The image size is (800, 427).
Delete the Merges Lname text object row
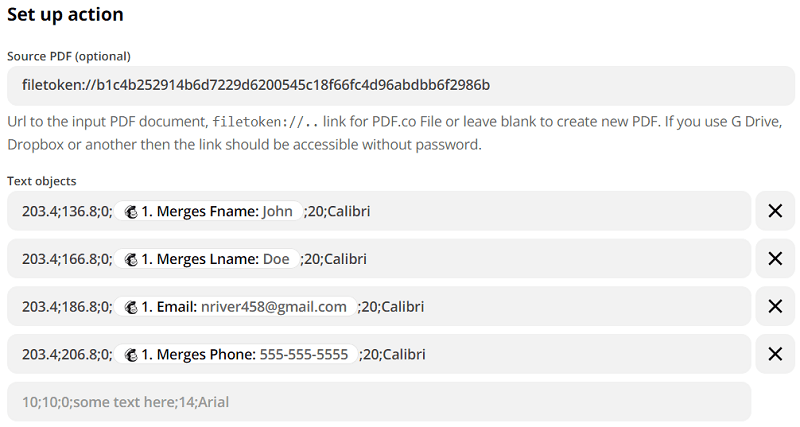774,259
